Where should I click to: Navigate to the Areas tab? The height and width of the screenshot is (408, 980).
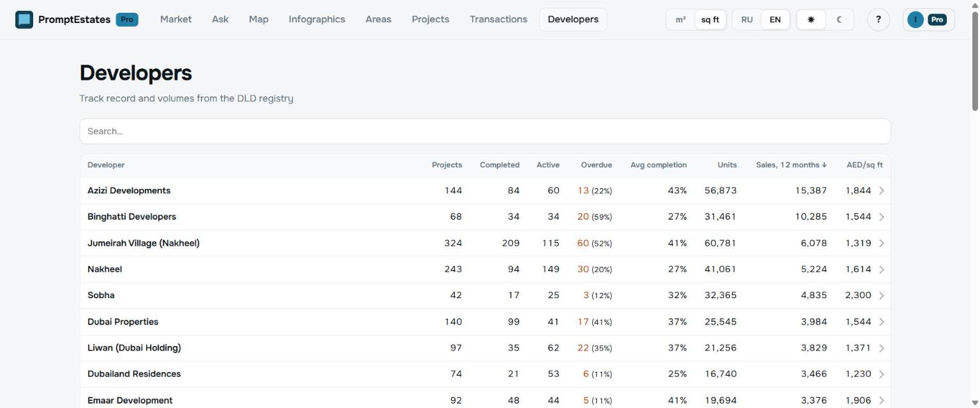[378, 19]
